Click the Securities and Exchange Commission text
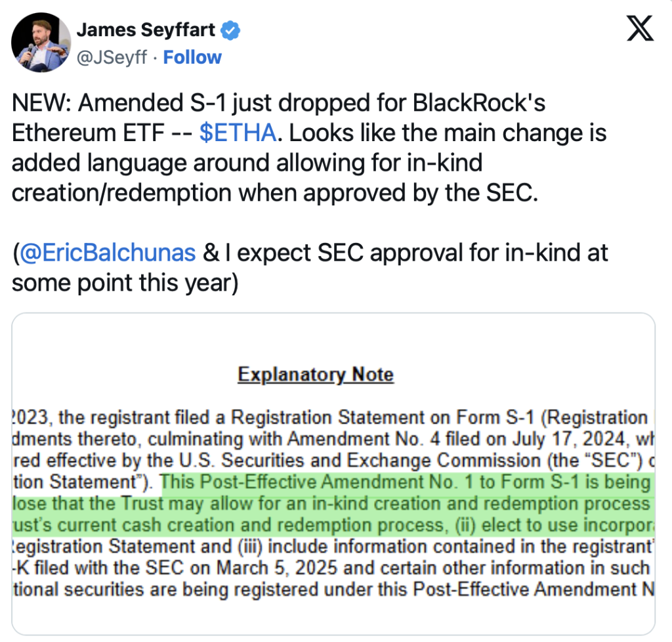The image size is (672, 642). pos(381,460)
